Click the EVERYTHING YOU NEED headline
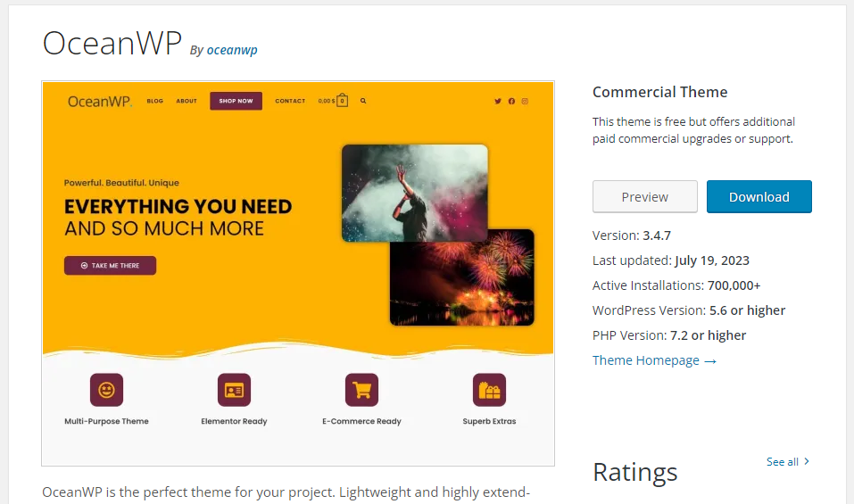 (x=178, y=207)
